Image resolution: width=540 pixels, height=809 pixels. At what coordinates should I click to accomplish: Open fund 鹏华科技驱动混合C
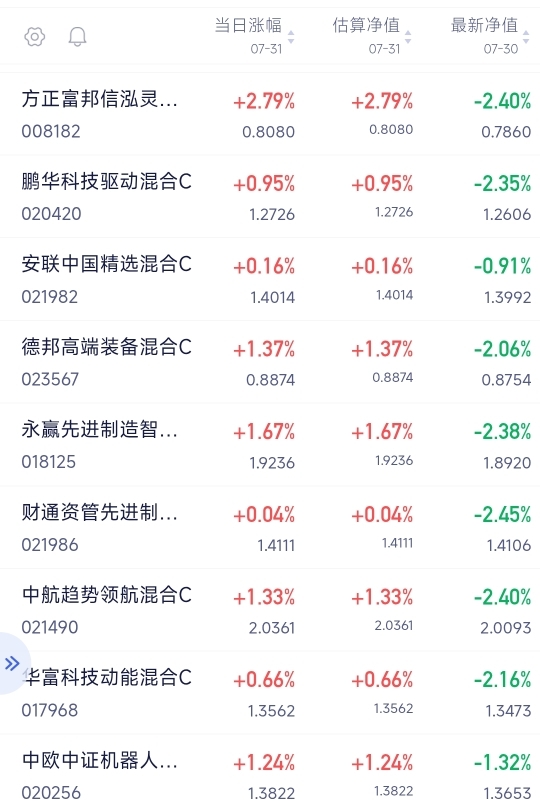coord(270,197)
